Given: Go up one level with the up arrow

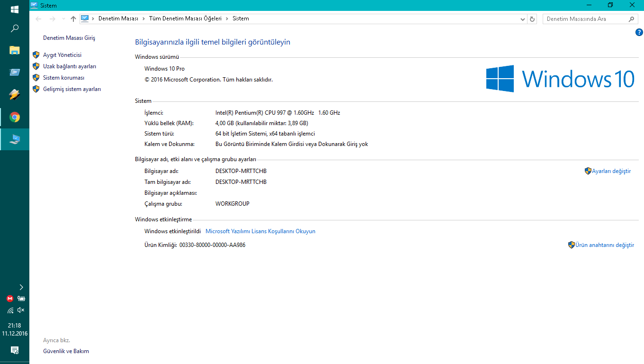Looking at the screenshot, I should pyautogui.click(x=73, y=19).
